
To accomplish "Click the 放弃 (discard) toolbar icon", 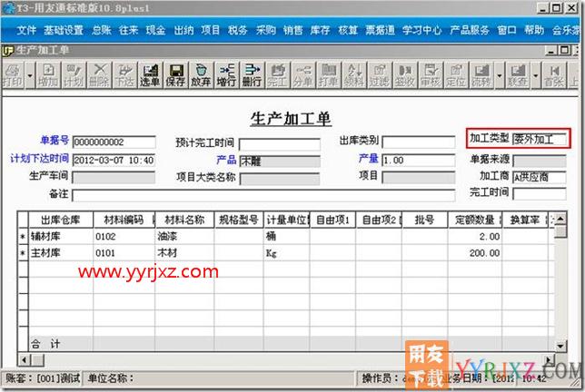I will (x=201, y=75).
